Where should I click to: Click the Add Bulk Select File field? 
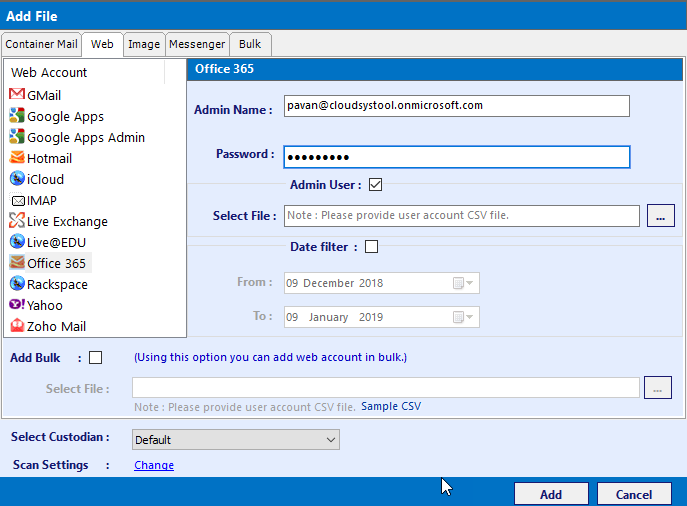point(386,388)
